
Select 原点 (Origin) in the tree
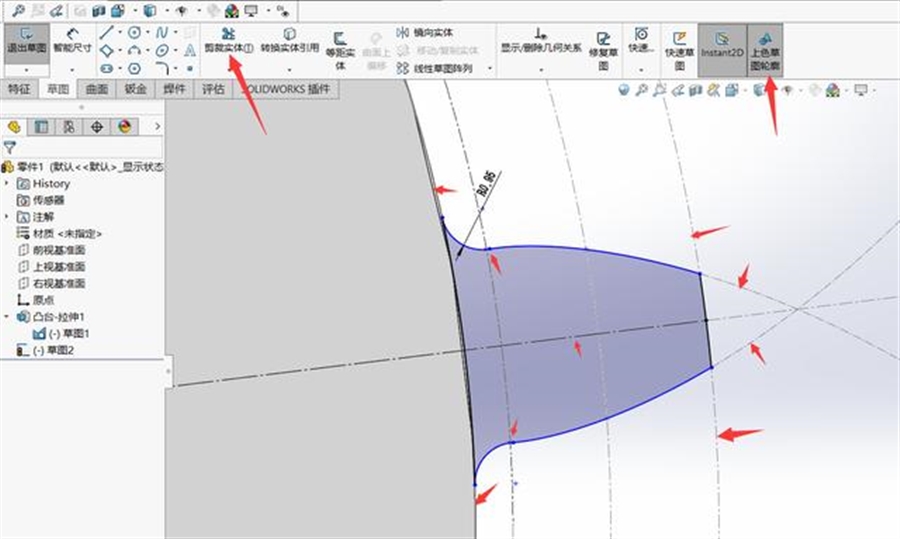[36, 300]
